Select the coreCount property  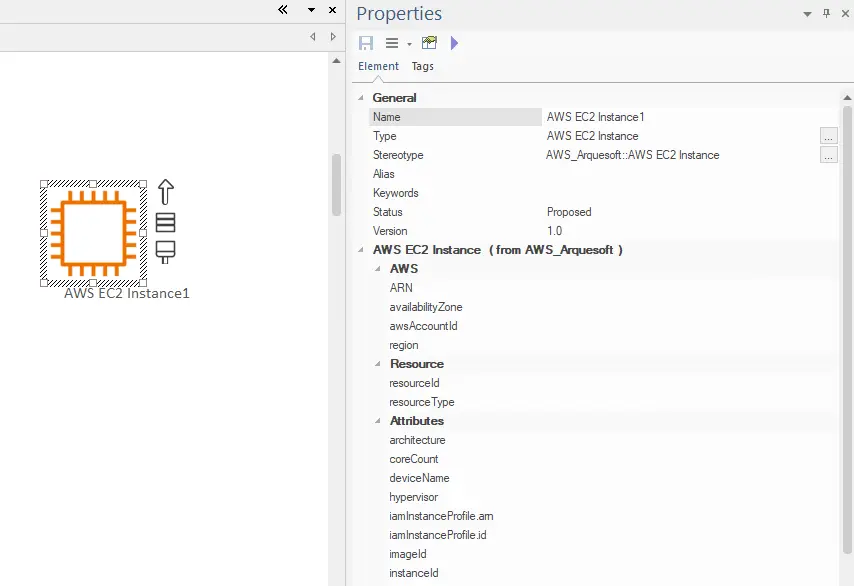coord(413,459)
